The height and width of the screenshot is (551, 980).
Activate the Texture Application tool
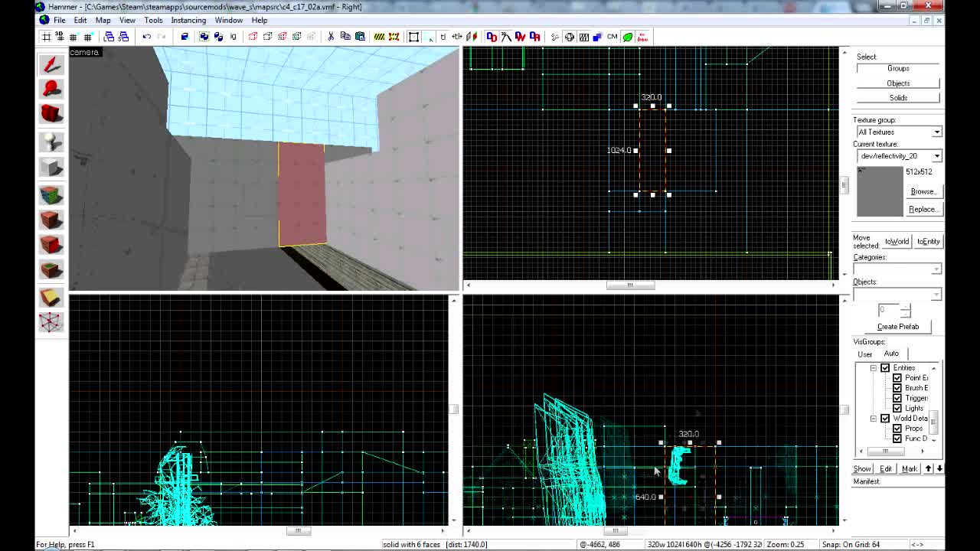pos(51,194)
